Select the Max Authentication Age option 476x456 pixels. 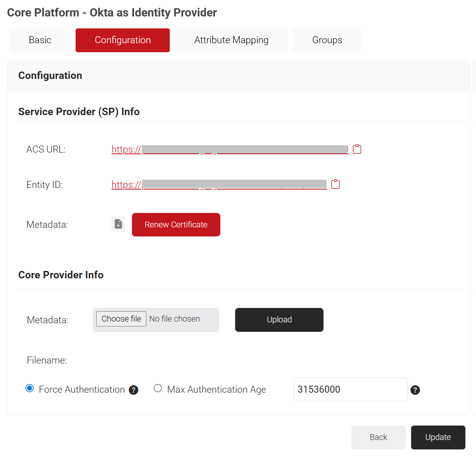158,389
